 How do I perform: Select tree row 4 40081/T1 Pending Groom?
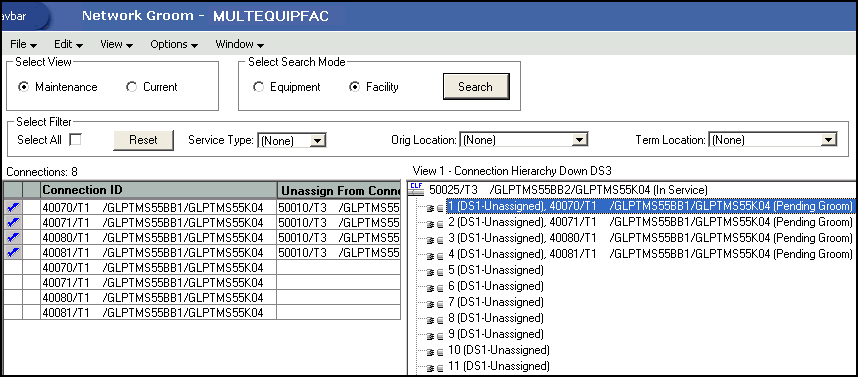(650, 254)
